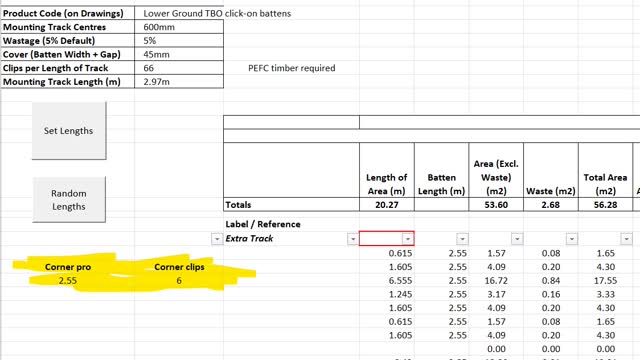Select the '2.55' value under Corner pro
The image size is (640, 360).
pos(68,280)
